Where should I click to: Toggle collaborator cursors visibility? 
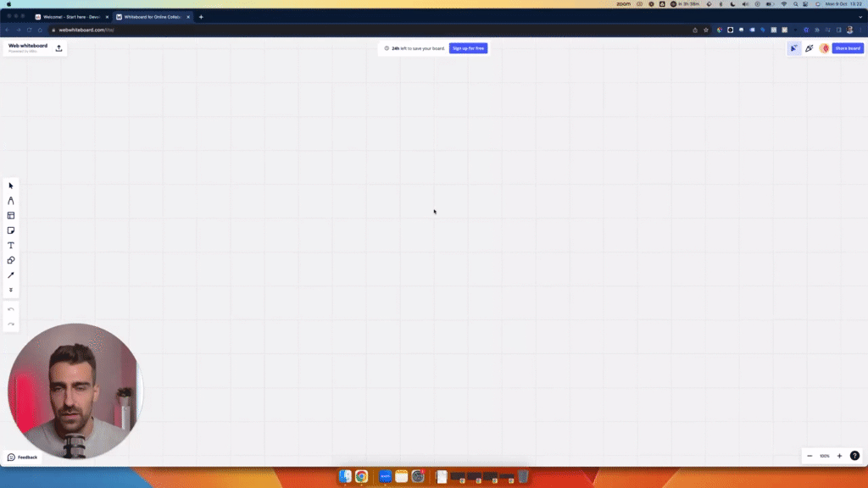coord(793,48)
